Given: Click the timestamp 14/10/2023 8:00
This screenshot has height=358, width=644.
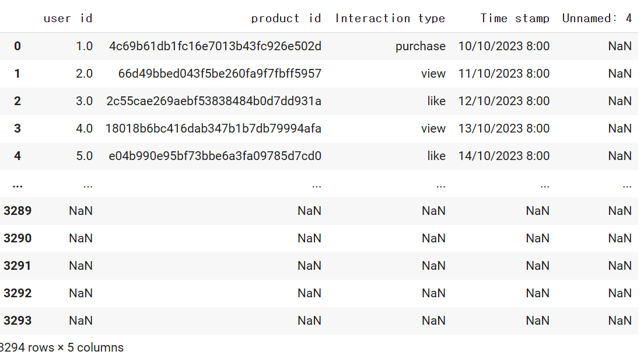Looking at the screenshot, I should click(x=503, y=156).
